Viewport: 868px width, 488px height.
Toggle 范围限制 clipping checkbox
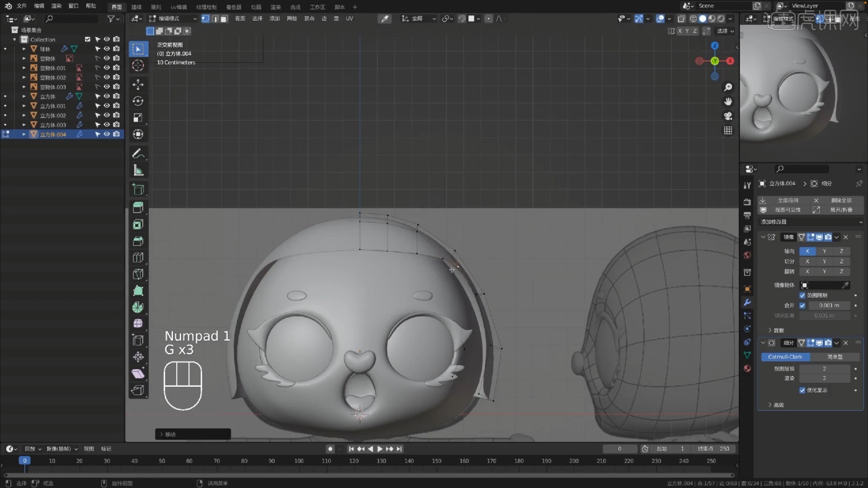point(802,296)
